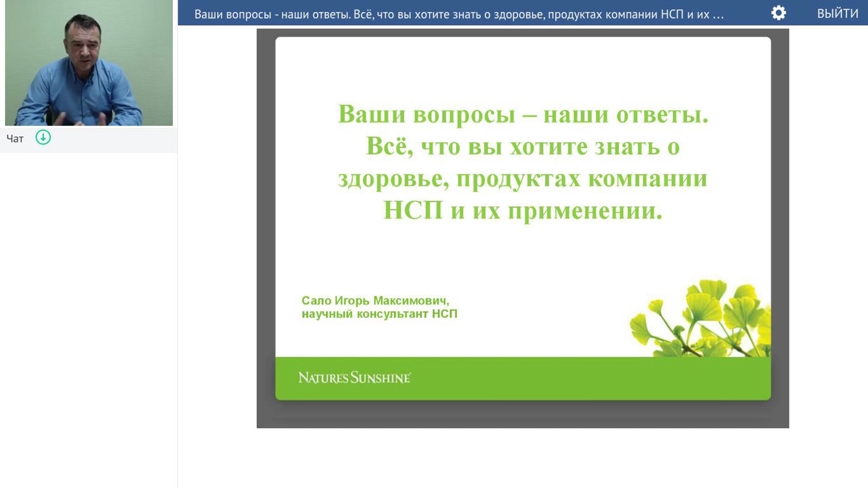Select the Чат chat label
The width and height of the screenshot is (868, 488).
click(15, 139)
